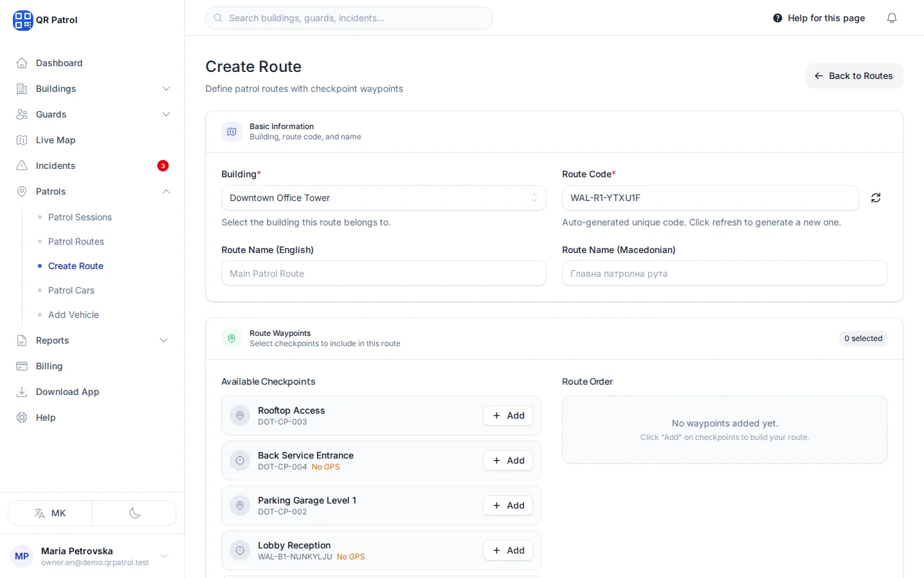Expand the Guards sidebar section
The image size is (924, 578).
click(92, 114)
